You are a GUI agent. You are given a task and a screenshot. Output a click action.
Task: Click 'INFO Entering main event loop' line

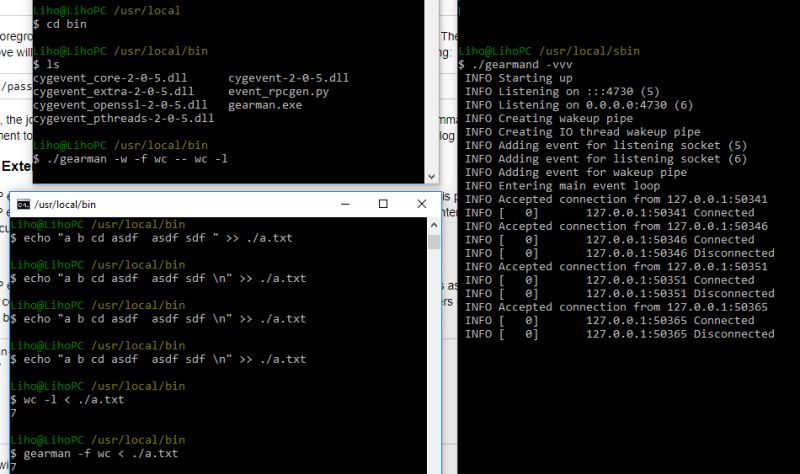coord(562,186)
